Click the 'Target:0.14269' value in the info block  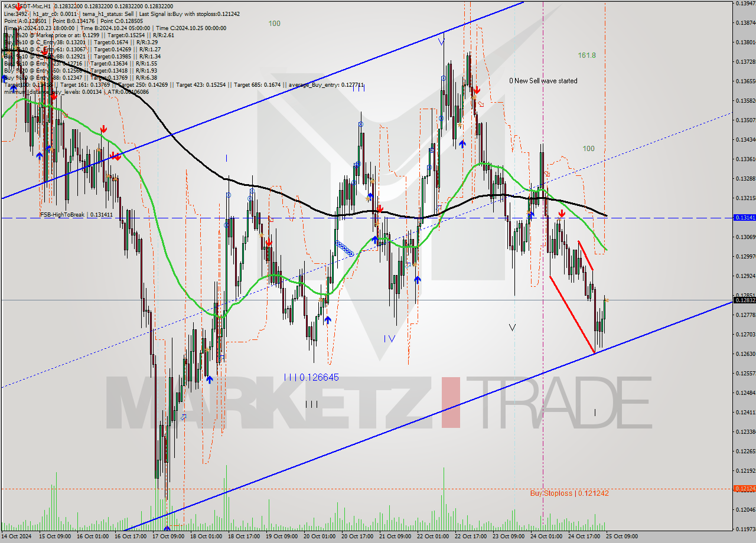110,49
